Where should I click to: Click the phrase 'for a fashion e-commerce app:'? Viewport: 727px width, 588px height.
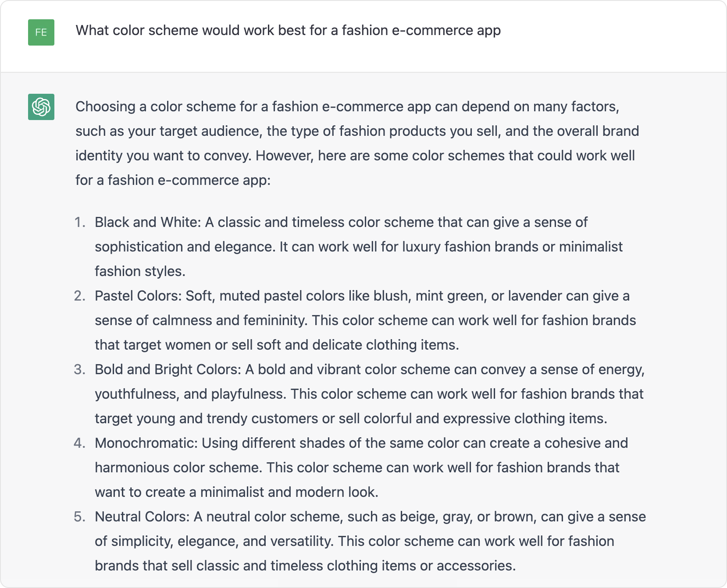[x=173, y=180]
